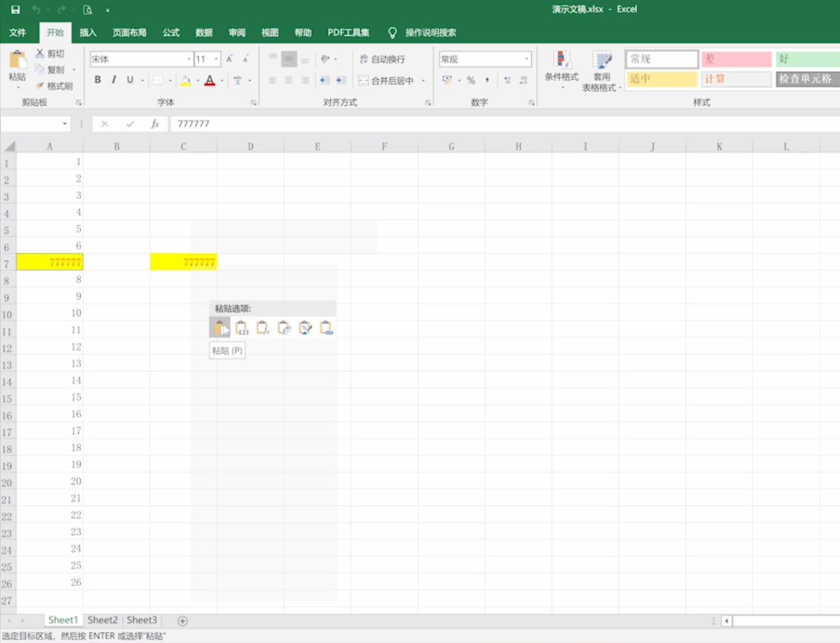Image resolution: width=840 pixels, height=643 pixels.
Task: Open the 公式 (Formulas) ribbon tab
Action: click(170, 32)
